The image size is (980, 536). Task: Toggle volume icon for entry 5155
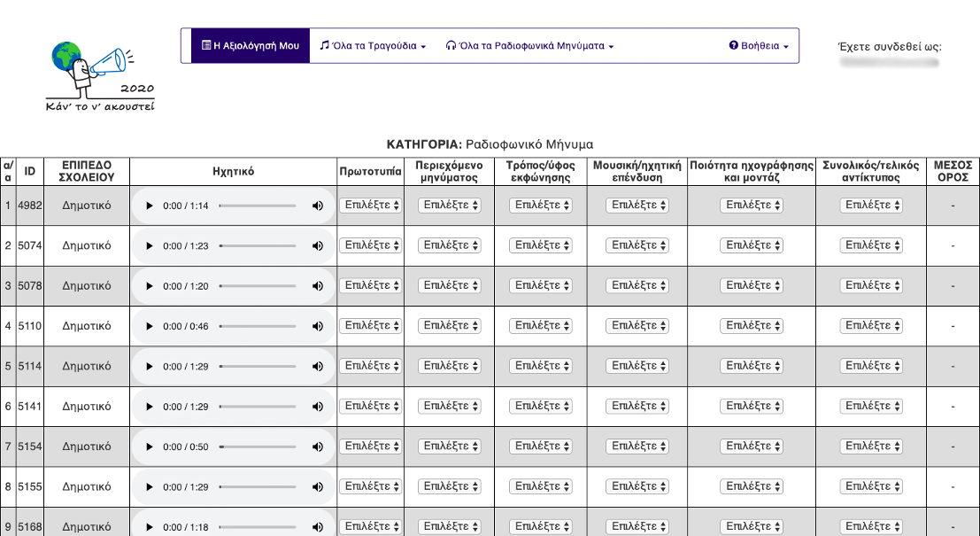[318, 487]
